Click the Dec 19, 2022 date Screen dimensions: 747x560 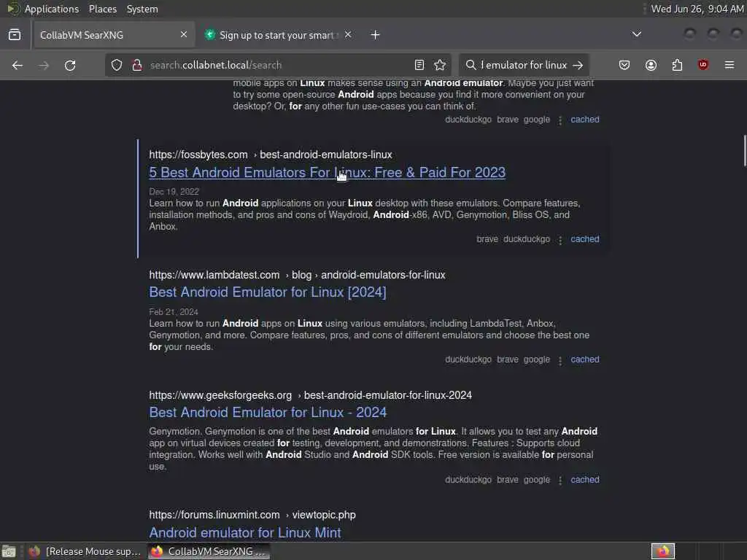(x=174, y=192)
